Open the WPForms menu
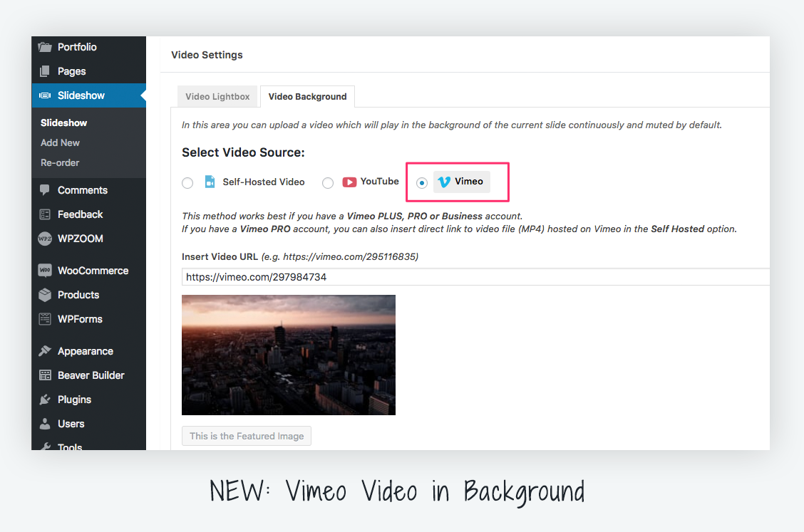Screen dimensions: 804x532 88,319
